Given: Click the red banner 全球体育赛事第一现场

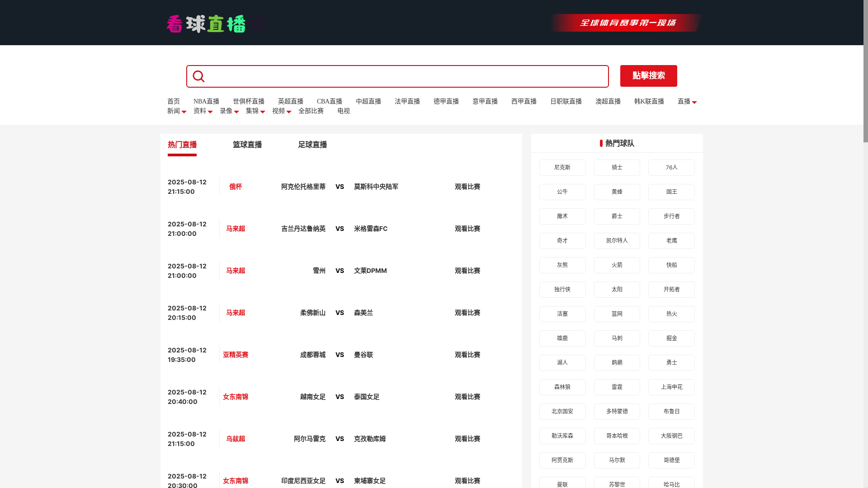Looking at the screenshot, I should pyautogui.click(x=626, y=23).
